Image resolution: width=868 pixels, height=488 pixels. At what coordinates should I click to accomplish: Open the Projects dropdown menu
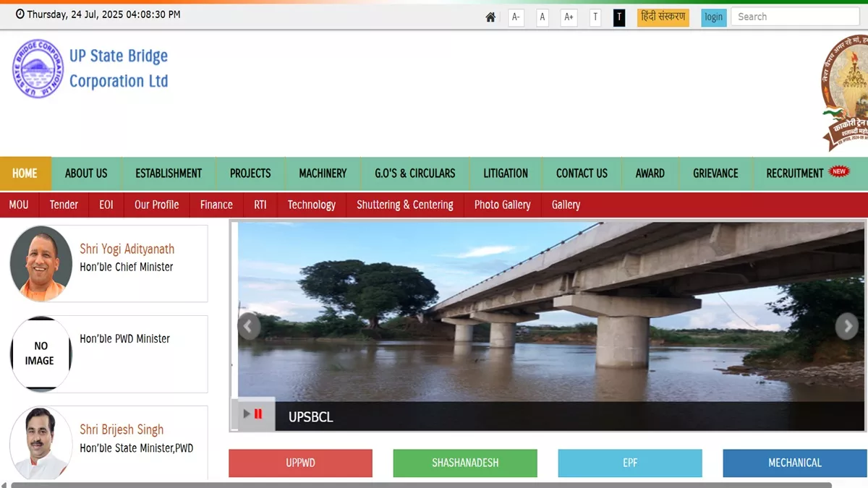coord(250,174)
